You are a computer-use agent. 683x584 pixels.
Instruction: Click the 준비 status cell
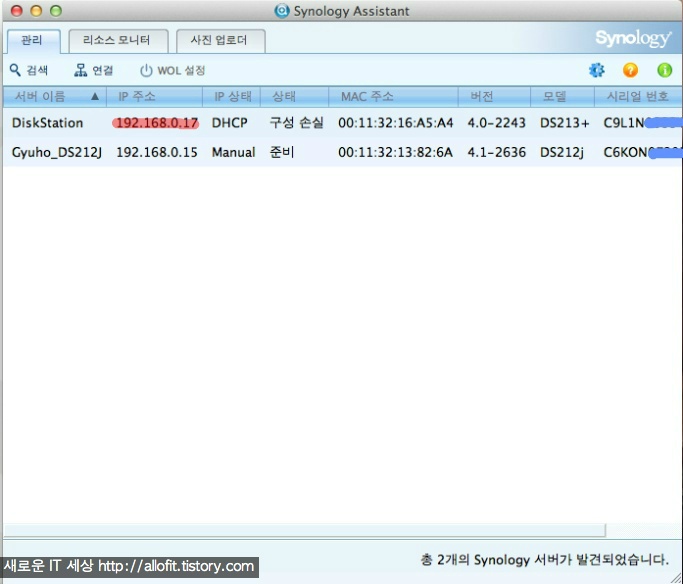point(282,152)
